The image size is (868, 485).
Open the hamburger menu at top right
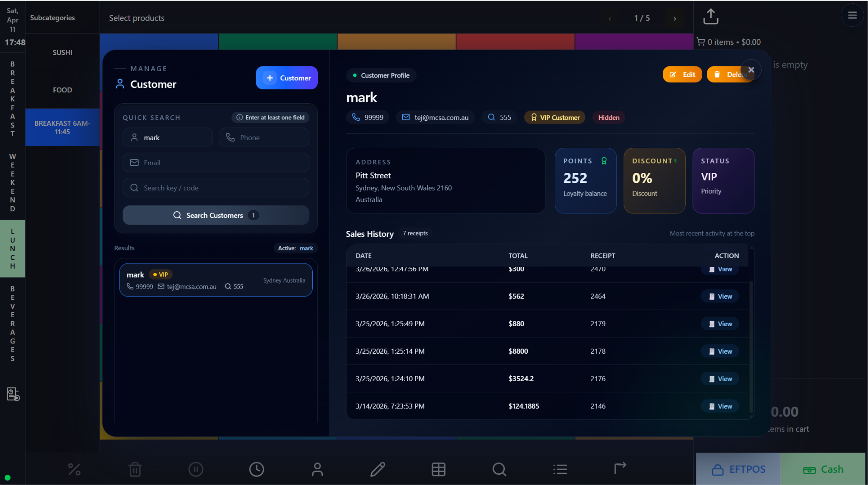pyautogui.click(x=852, y=15)
